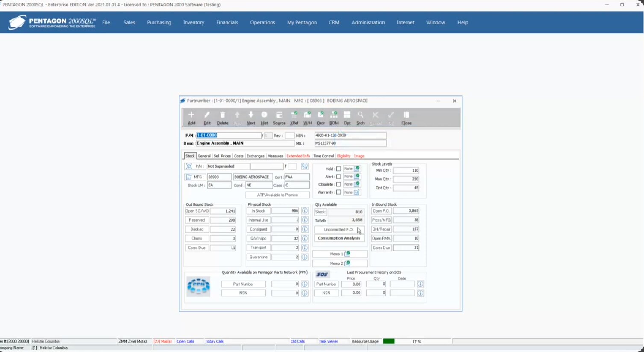Click info icon beside Internal Use
The width and height of the screenshot is (644, 352).
click(x=305, y=220)
